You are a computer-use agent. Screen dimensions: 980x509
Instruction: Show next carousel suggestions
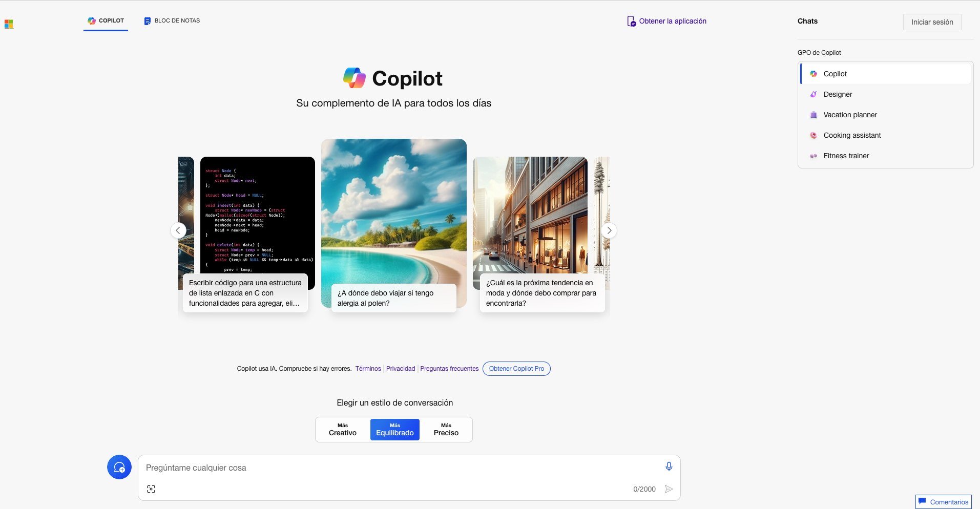point(609,230)
